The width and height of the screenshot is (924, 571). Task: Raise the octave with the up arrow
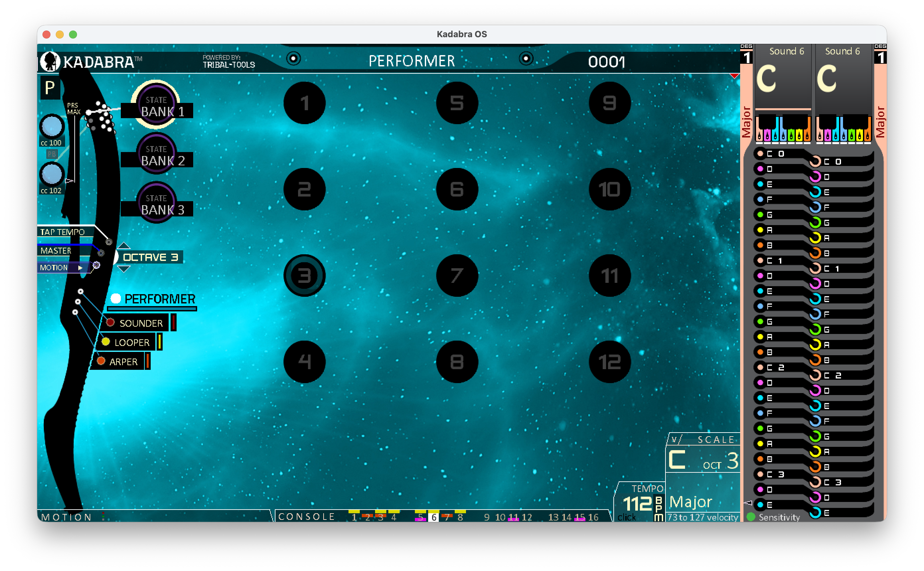pos(124,246)
